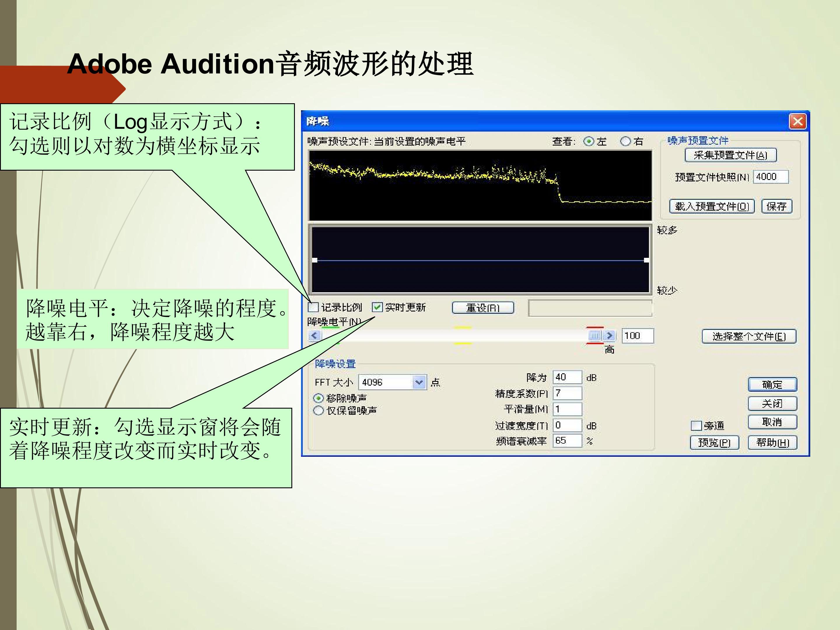
Task: Click the right scroll arrow of 降噪电平 slider
Action: point(610,336)
